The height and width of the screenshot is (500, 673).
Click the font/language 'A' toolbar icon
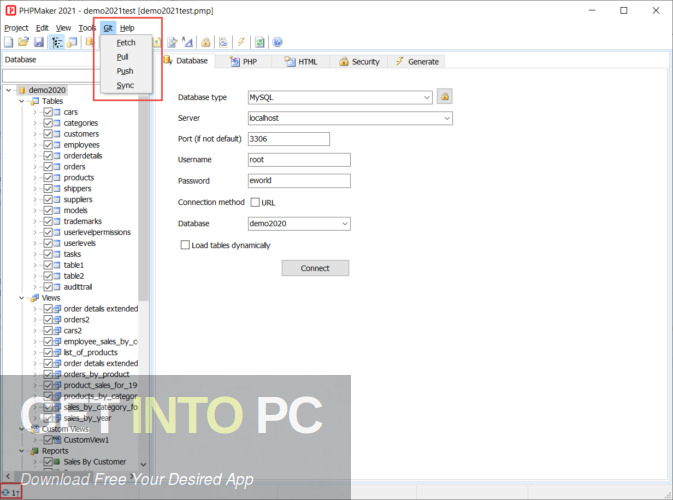[x=188, y=42]
